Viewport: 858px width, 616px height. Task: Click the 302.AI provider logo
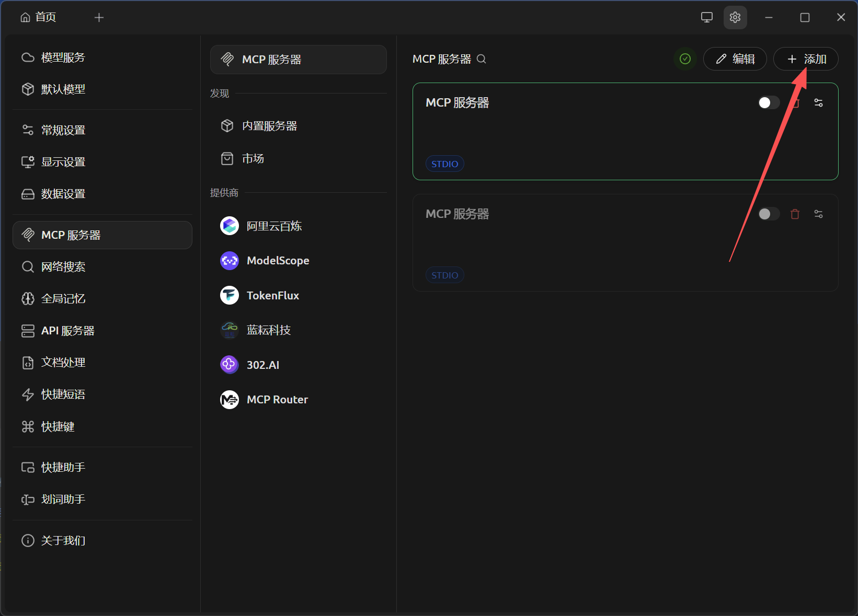tap(230, 365)
